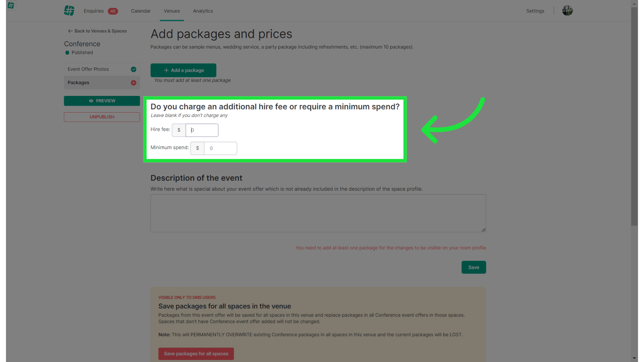Viewport: 644px width, 362px height.
Task: Click the green checkmark beside Event Offer Photos
Action: [133, 69]
